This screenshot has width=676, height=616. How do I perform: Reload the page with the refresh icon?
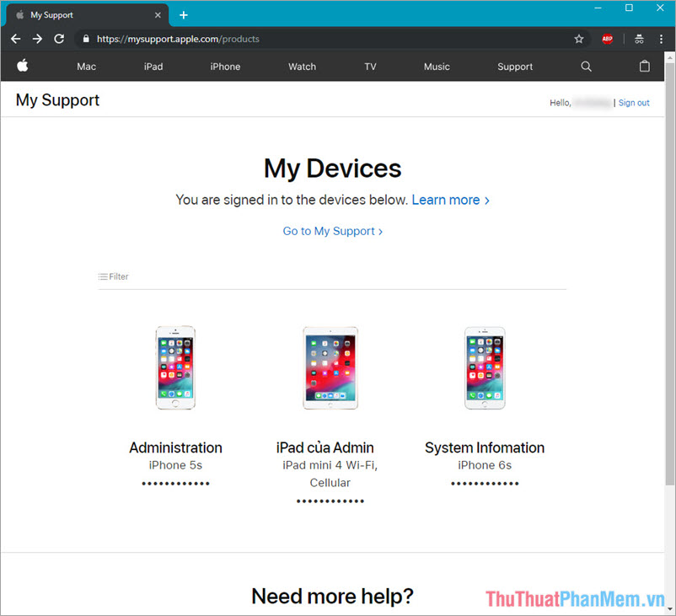[x=58, y=38]
